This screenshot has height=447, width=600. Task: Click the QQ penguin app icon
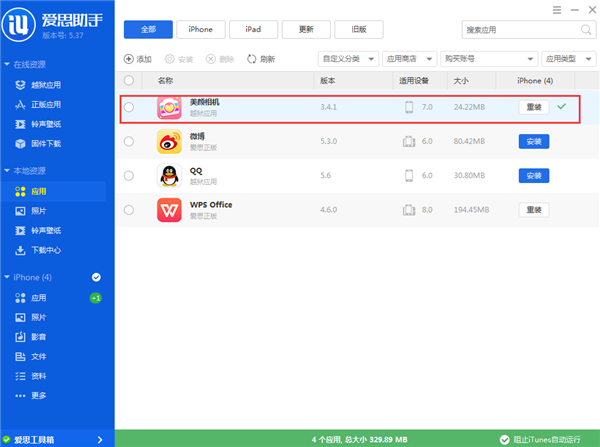point(169,176)
